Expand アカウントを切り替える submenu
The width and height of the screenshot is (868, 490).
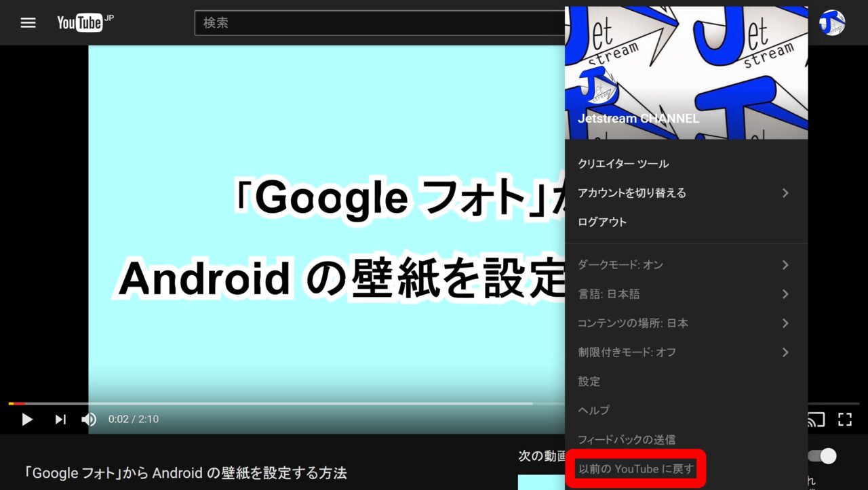(685, 193)
